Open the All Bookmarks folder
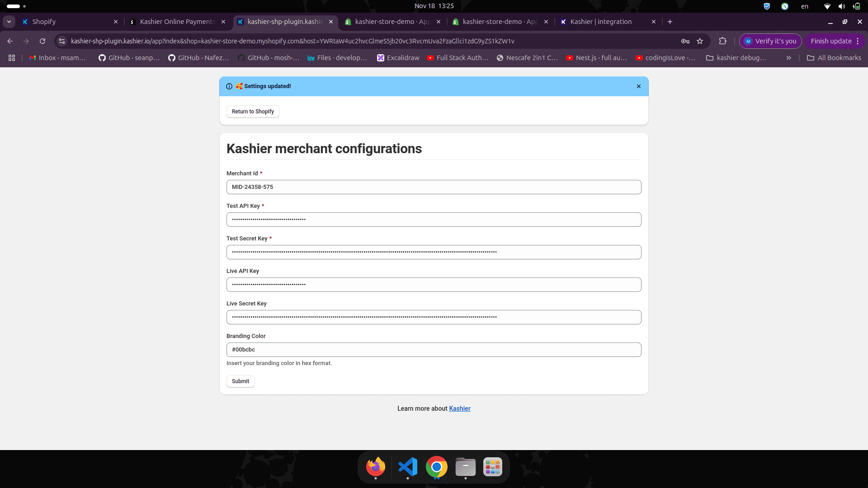This screenshot has width=868, height=488. click(x=834, y=58)
